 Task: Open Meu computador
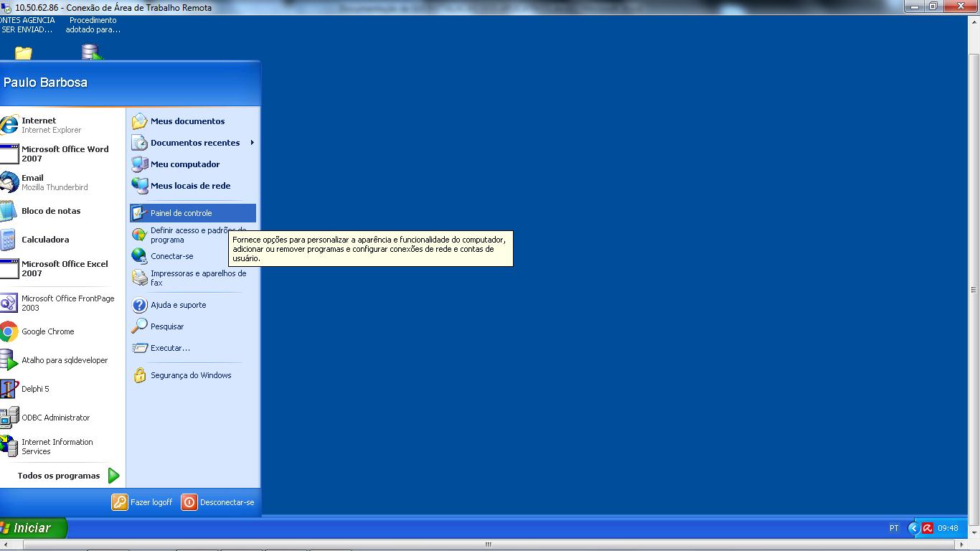point(192,164)
